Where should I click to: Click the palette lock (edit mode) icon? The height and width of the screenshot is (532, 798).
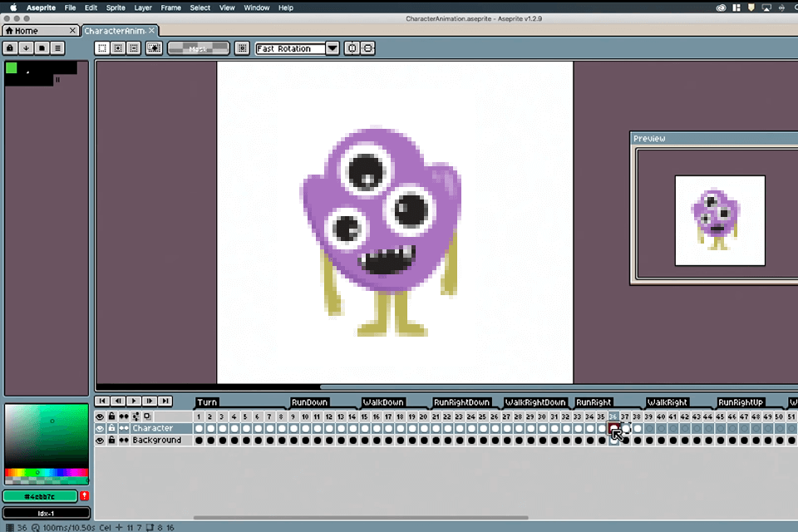tap(11, 48)
